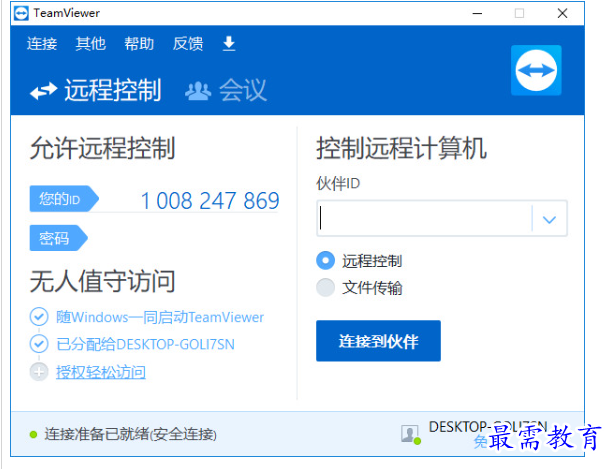The height and width of the screenshot is (469, 610).
Task: Click the 随Windows一同启动TeamViewer check icon
Action: click(x=39, y=317)
